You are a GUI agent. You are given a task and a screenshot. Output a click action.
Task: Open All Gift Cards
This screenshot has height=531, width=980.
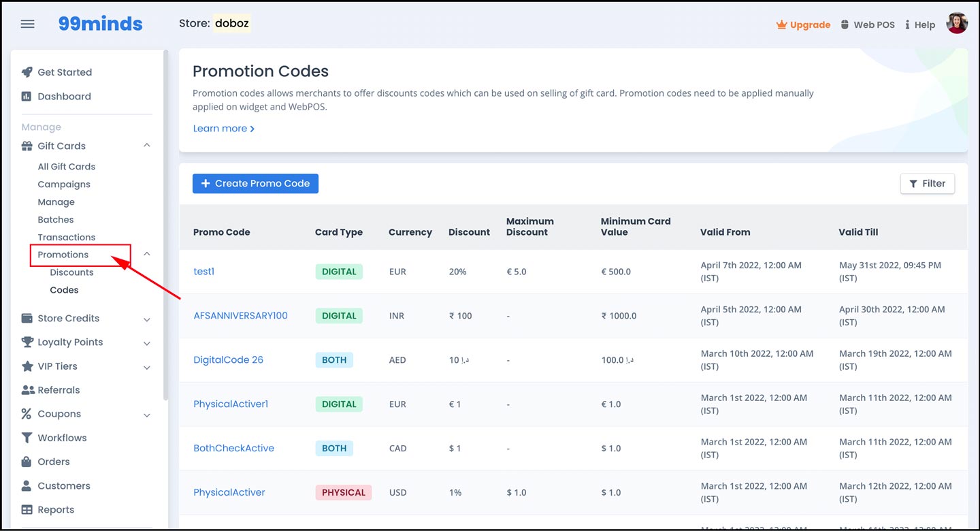(x=66, y=166)
